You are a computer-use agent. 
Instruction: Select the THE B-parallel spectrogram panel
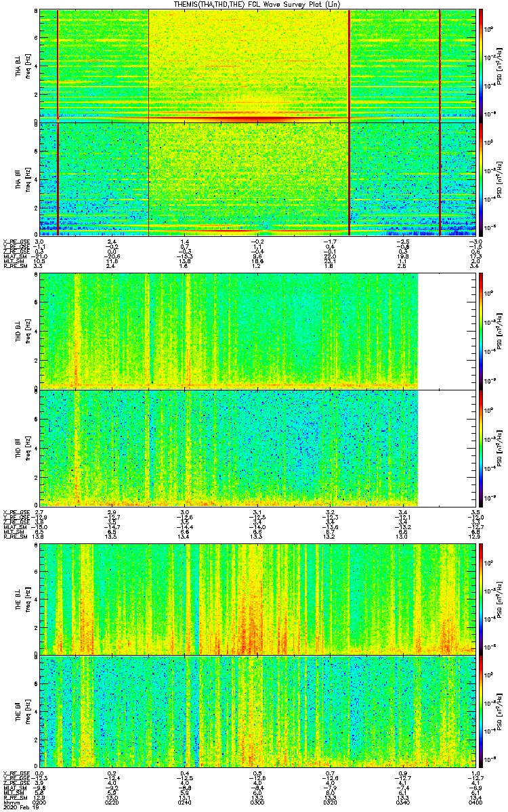click(x=257, y=711)
